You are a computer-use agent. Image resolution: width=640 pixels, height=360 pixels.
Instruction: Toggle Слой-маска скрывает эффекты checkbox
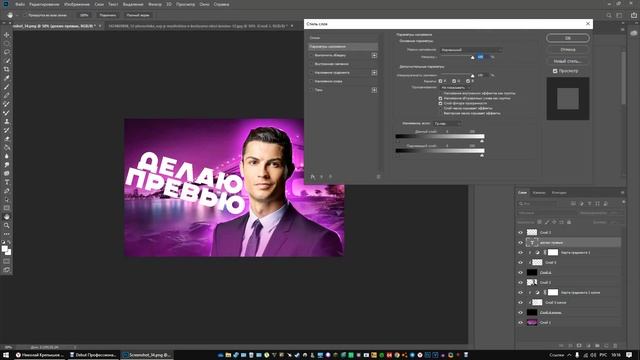(440, 108)
